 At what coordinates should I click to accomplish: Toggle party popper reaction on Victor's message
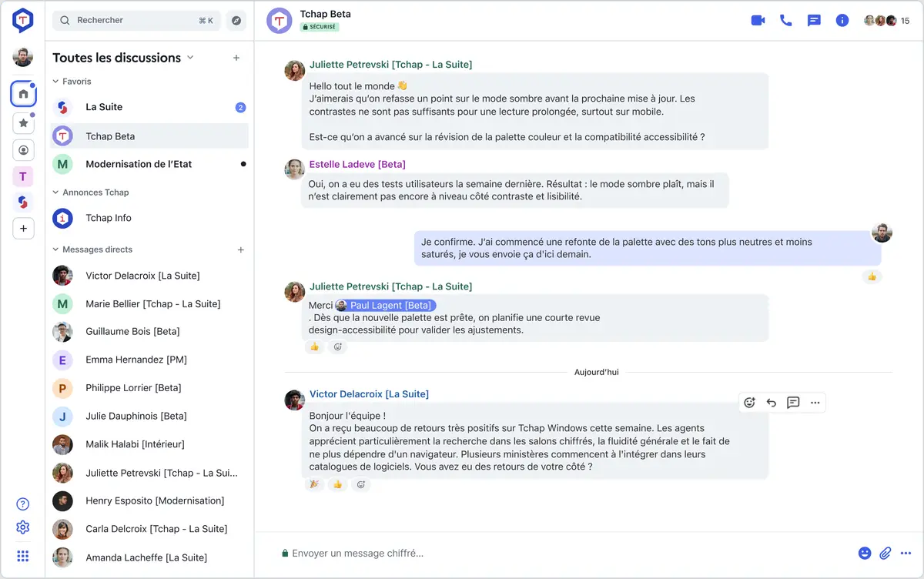[314, 485]
